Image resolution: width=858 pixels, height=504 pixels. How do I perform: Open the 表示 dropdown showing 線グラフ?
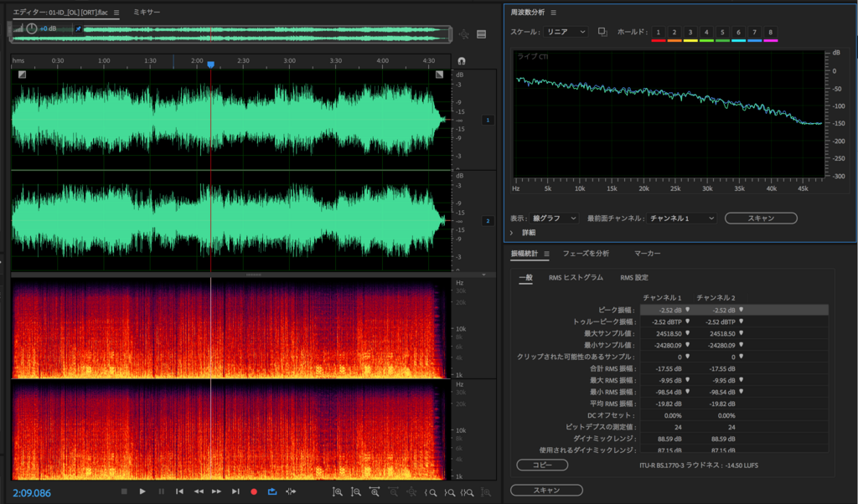coord(554,219)
